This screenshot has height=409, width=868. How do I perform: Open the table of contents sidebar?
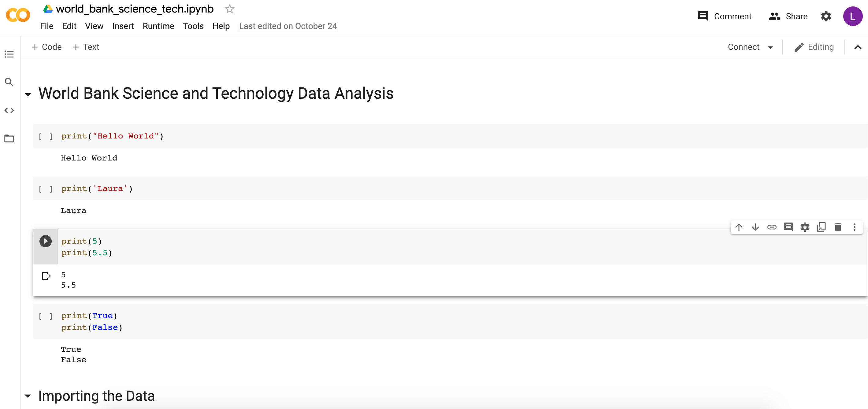(9, 54)
